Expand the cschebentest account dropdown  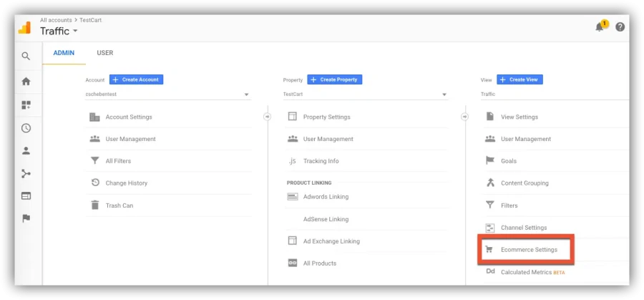tap(167, 94)
